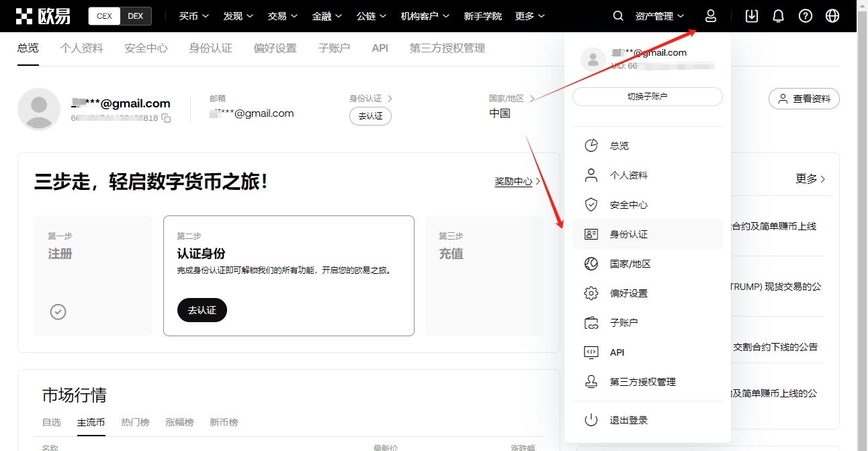Click the app download icon in the navbar
The height and width of the screenshot is (451, 868).
pyautogui.click(x=751, y=15)
